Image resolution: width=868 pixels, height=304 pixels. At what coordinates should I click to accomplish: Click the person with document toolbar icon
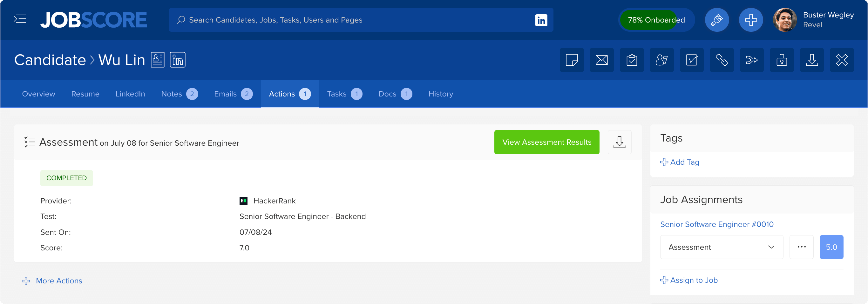(662, 60)
